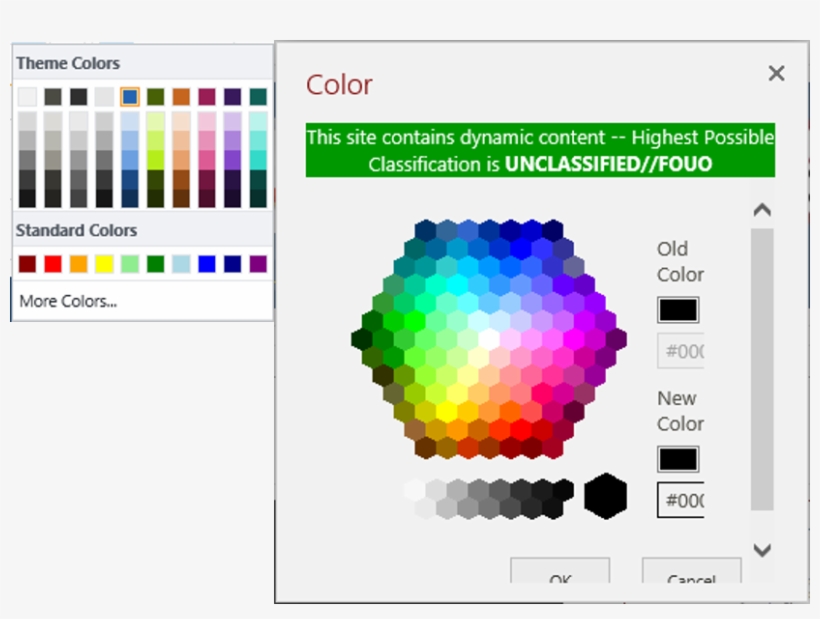
Task: Select the light blue standard color
Action: pyautogui.click(x=181, y=264)
